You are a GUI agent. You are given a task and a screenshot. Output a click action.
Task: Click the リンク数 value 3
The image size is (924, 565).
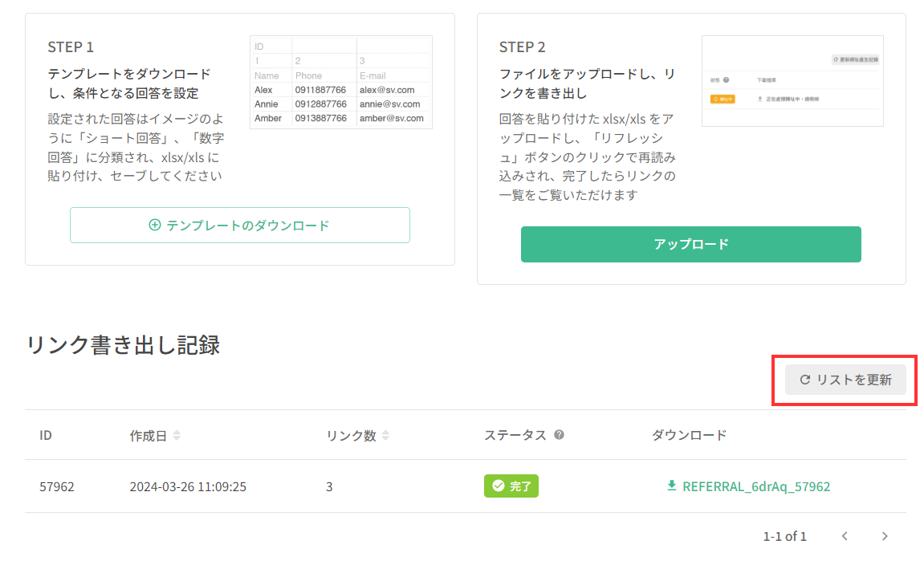pyautogui.click(x=329, y=486)
